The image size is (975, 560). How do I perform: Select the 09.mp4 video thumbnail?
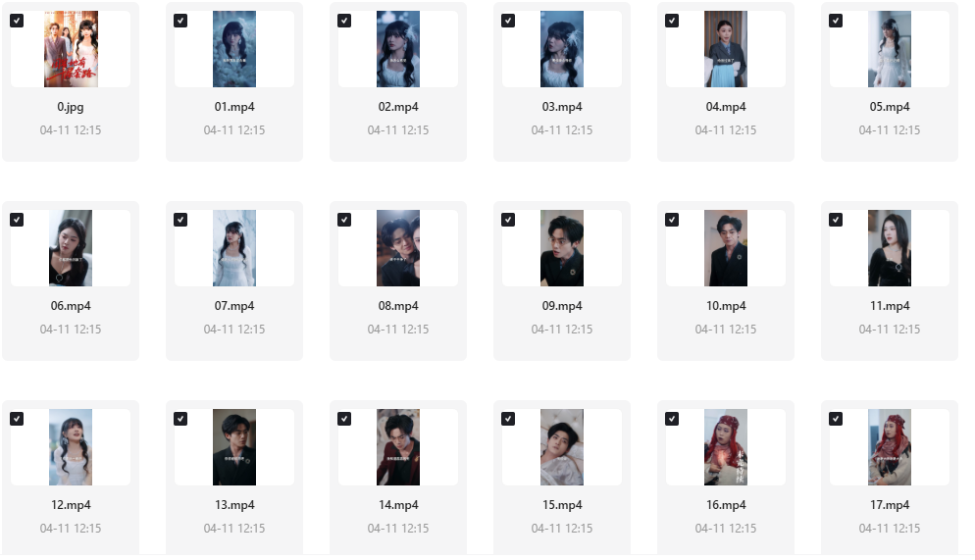click(x=562, y=248)
